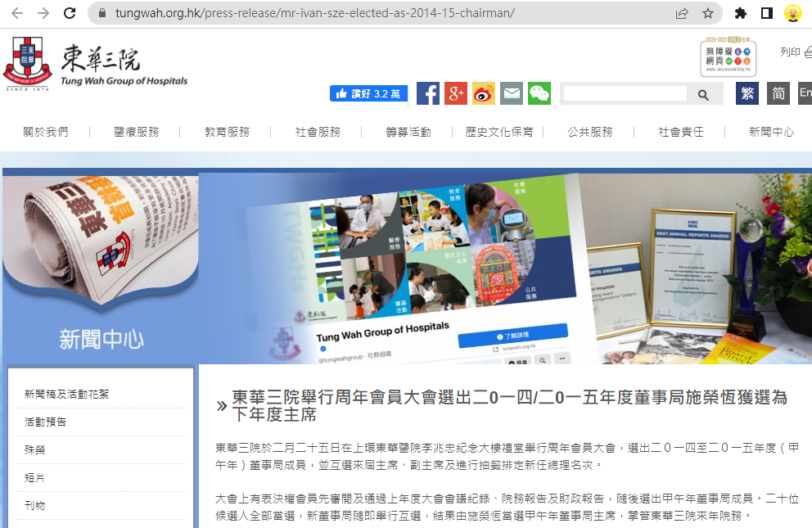Click inside the site search field
This screenshot has height=528, width=812.
click(x=625, y=93)
